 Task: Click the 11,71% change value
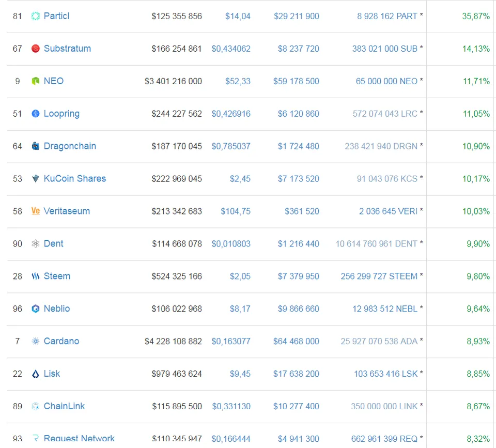tap(476, 81)
